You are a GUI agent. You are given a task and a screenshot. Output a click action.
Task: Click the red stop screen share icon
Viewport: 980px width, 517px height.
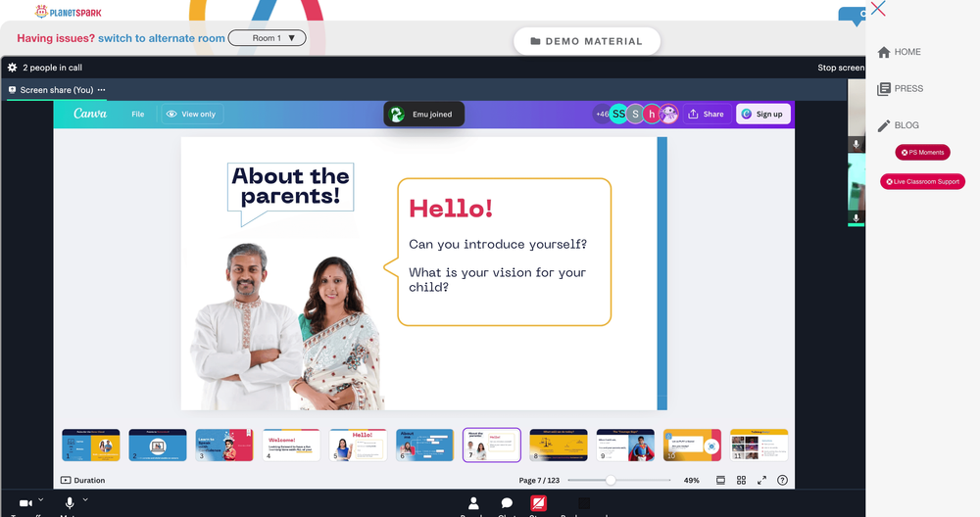pyautogui.click(x=539, y=503)
